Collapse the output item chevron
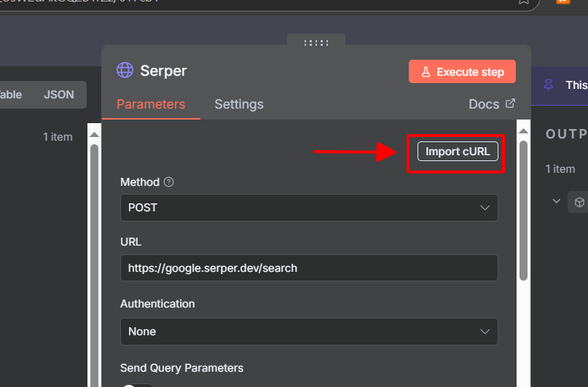The width and height of the screenshot is (588, 387). pos(557,201)
